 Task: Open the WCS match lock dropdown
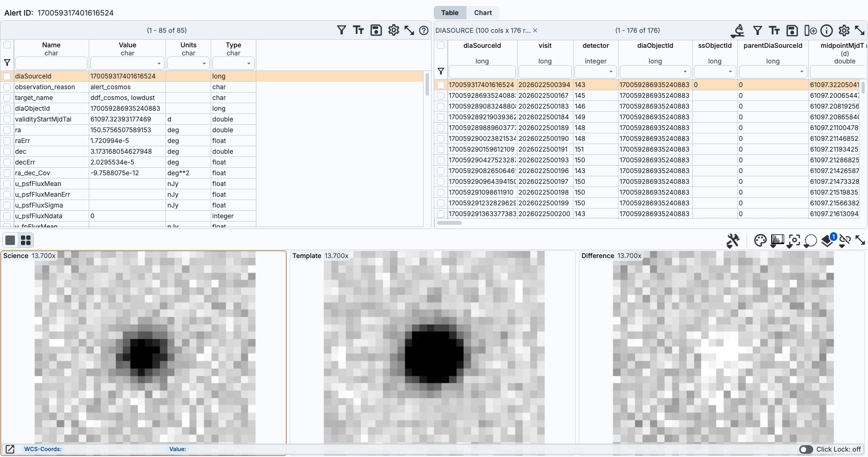845,241
